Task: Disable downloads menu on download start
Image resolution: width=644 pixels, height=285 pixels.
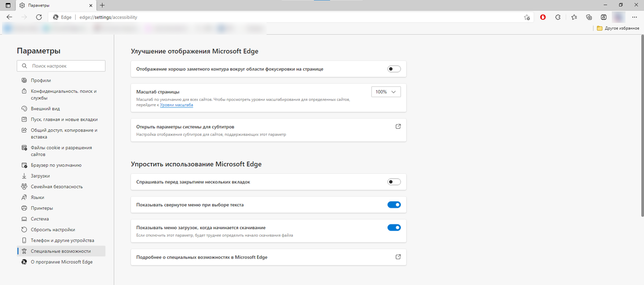Action: pos(394,228)
